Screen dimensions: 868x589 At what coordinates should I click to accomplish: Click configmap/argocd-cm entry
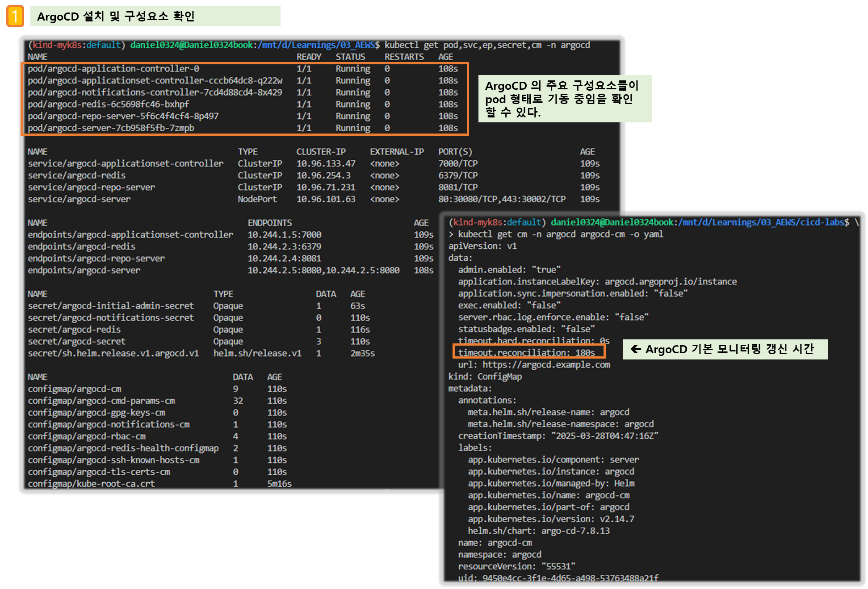[75, 388]
